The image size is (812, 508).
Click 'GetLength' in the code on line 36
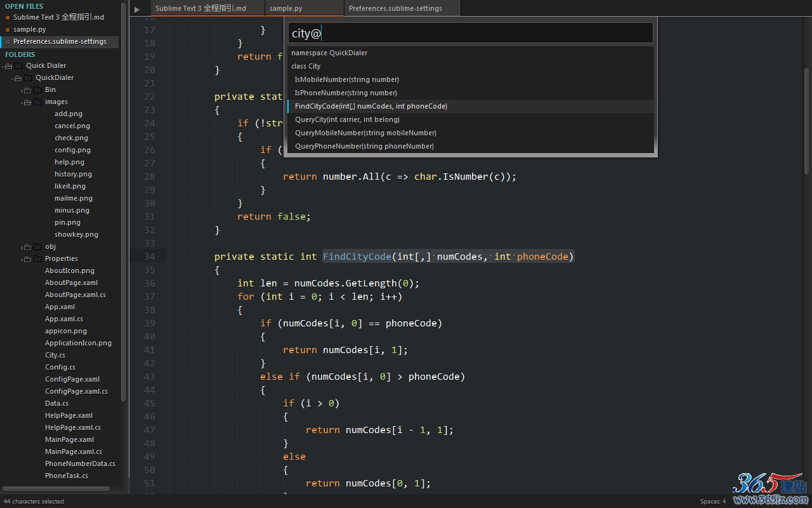pos(371,283)
